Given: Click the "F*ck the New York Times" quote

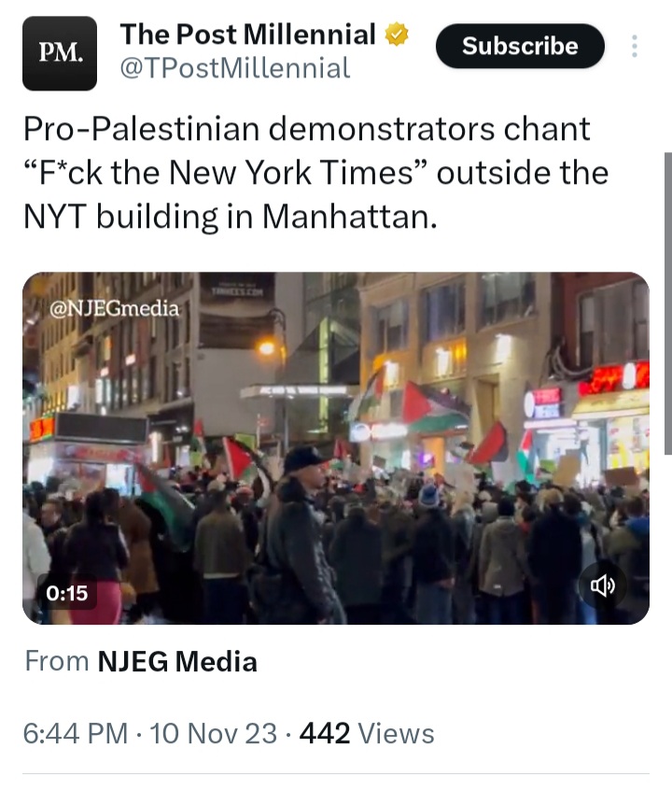Looking at the screenshot, I should [226, 173].
